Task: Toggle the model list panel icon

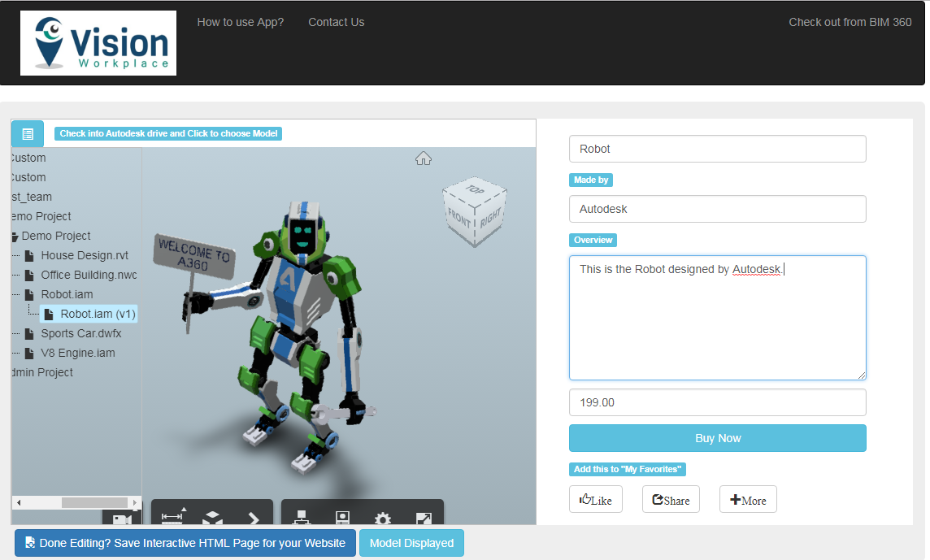Action: coord(28,134)
